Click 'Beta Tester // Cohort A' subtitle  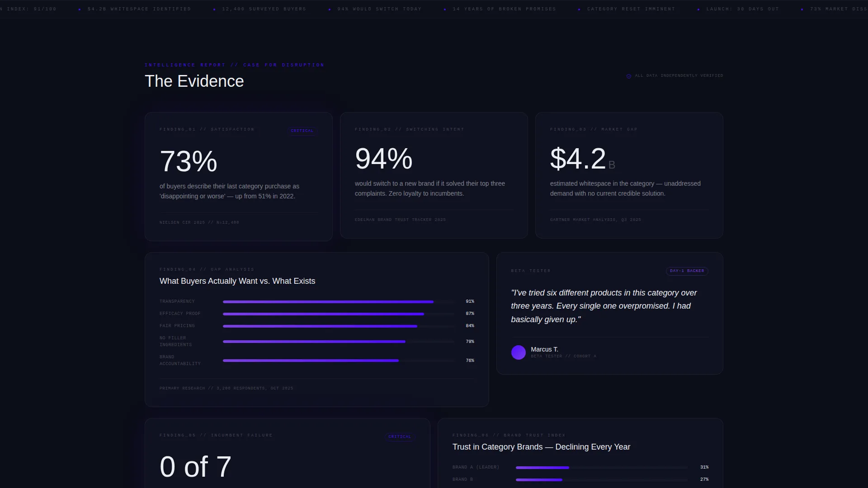(x=563, y=356)
